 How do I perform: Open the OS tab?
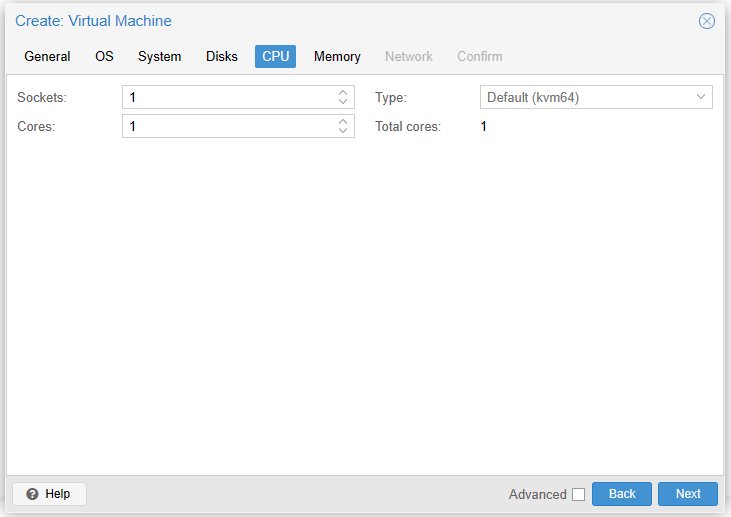(104, 57)
